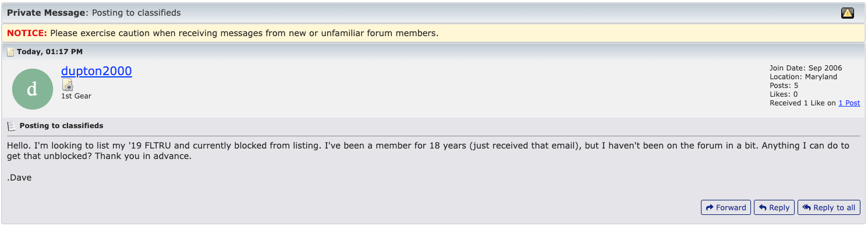The width and height of the screenshot is (868, 226).
Task: Click the yellow NOTICE caution banner
Action: (x=434, y=33)
